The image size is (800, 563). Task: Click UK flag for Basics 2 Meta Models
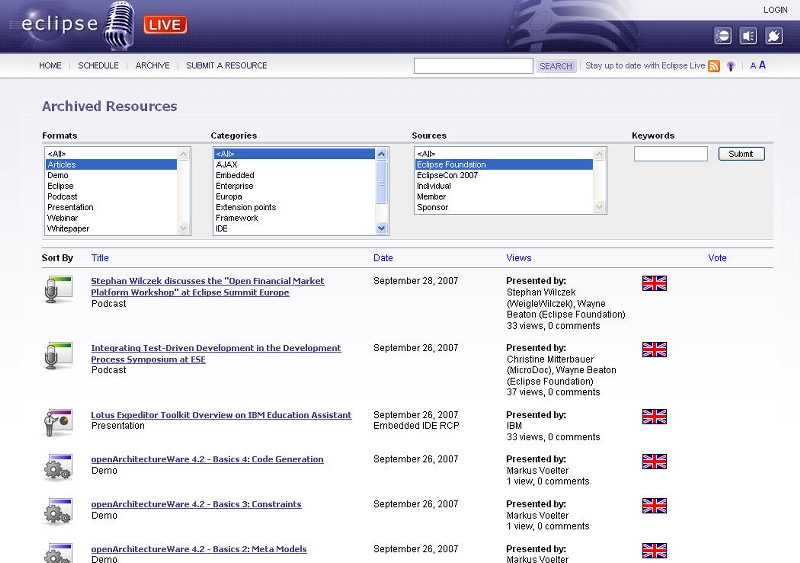(654, 551)
